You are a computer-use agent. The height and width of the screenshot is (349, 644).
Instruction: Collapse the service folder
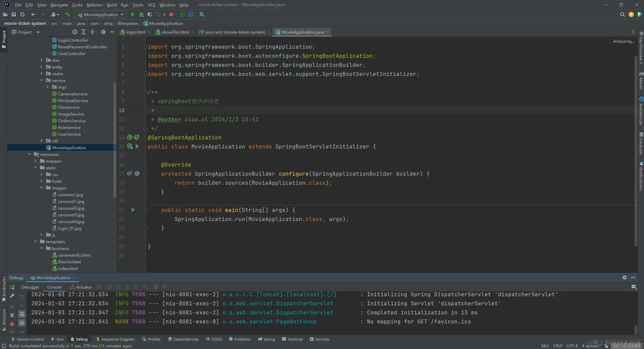point(41,80)
